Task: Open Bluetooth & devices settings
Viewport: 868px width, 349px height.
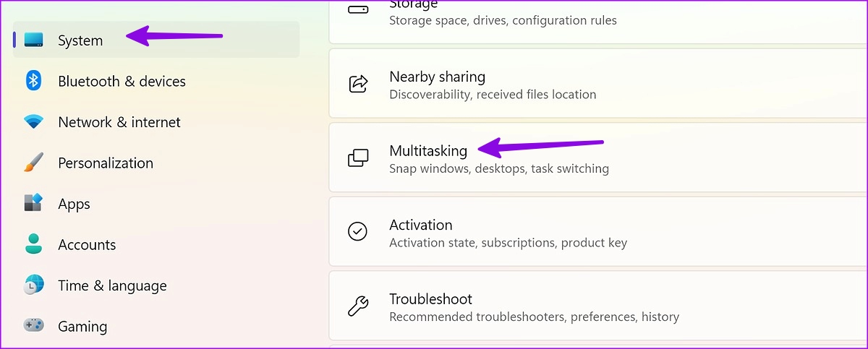Action: pyautogui.click(x=156, y=81)
